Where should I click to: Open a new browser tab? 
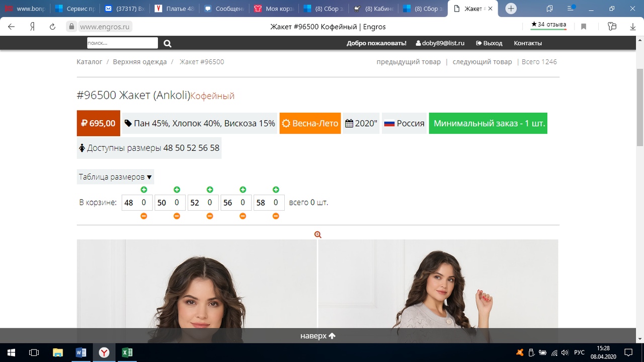[511, 9]
